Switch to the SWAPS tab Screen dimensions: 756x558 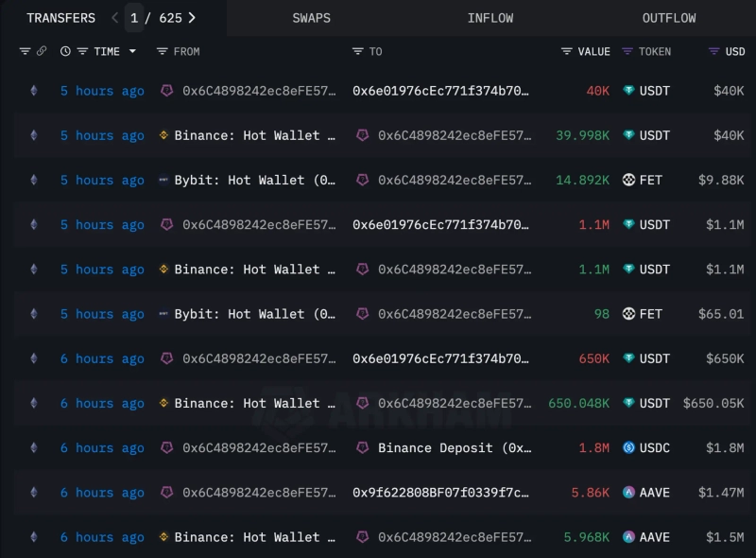tap(311, 18)
